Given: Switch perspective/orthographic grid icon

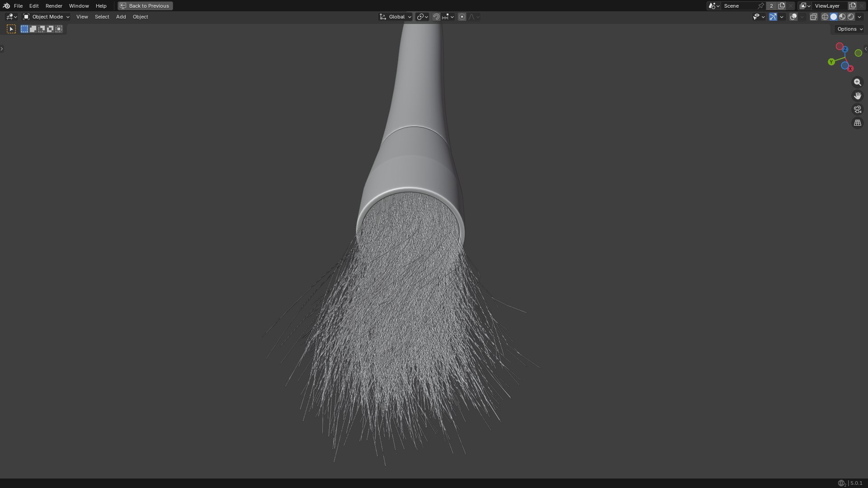Looking at the screenshot, I should tap(858, 123).
